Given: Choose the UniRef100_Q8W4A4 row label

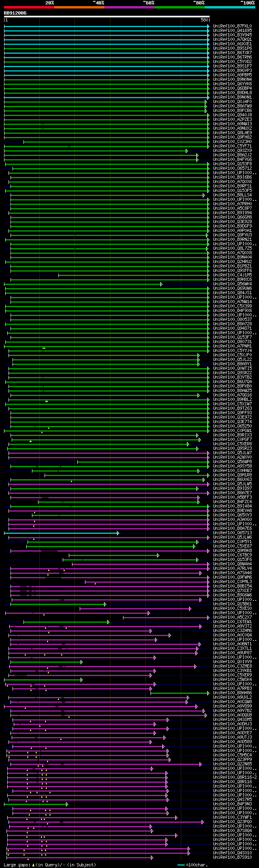Looking at the screenshot, I should click(232, 564).
